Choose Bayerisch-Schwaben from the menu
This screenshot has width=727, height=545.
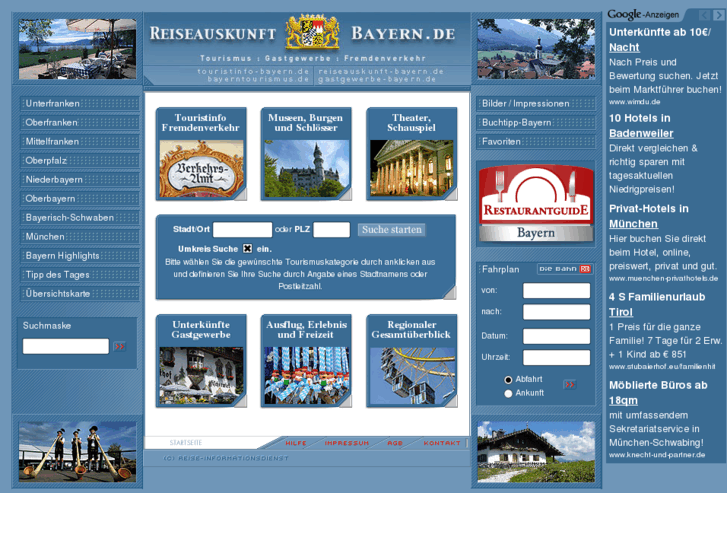coord(79,218)
